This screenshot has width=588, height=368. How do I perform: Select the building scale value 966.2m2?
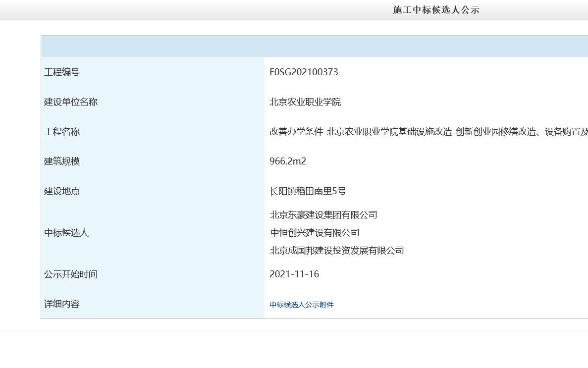(288, 161)
